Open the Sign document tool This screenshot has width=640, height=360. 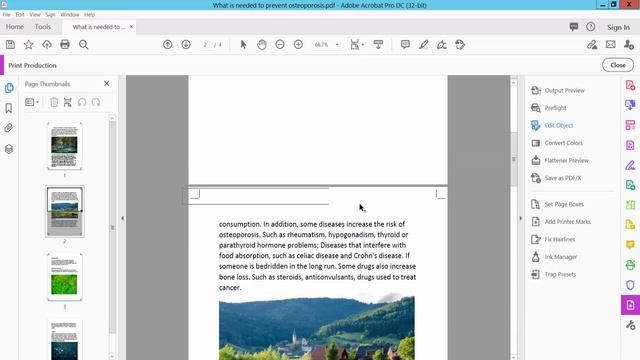click(442, 44)
